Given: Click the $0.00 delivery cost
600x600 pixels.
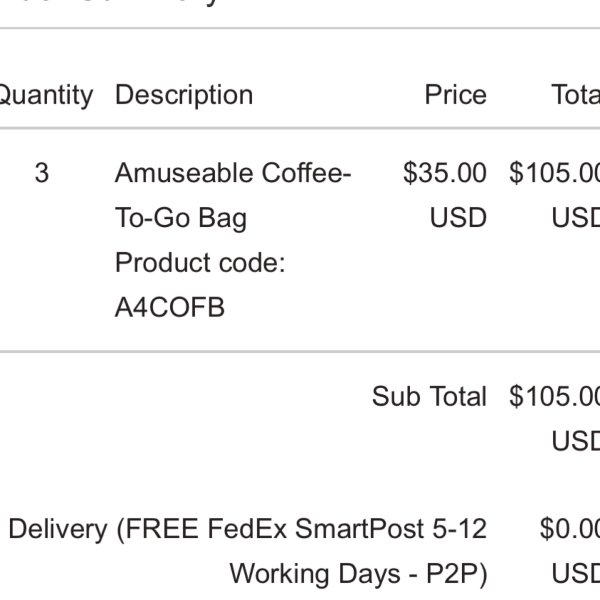Looking at the screenshot, I should (570, 530).
